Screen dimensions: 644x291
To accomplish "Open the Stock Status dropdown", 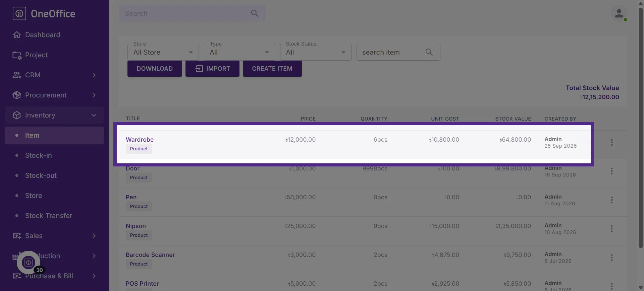I will [316, 52].
